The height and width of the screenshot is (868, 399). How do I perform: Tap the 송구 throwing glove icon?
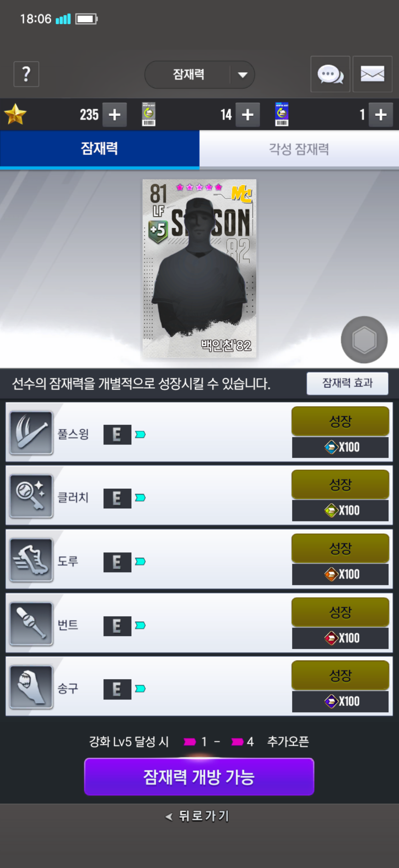click(x=31, y=687)
